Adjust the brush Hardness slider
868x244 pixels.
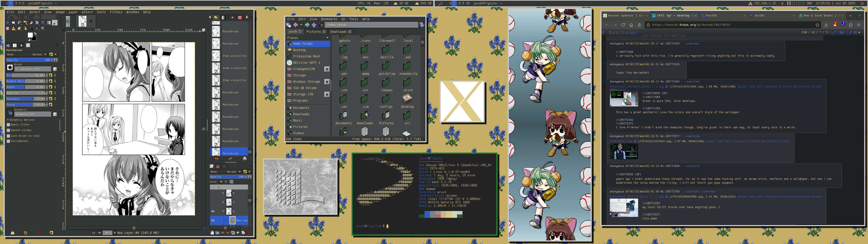click(27, 99)
